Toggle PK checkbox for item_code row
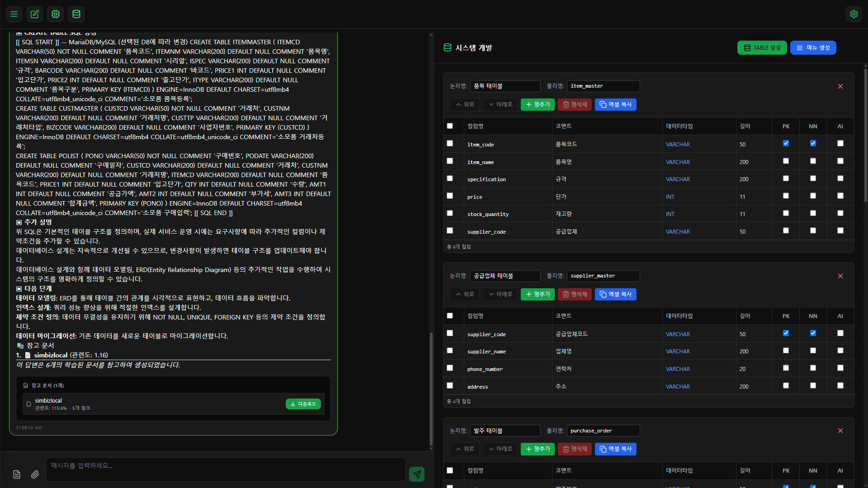The width and height of the screenshot is (868, 488). 786,144
